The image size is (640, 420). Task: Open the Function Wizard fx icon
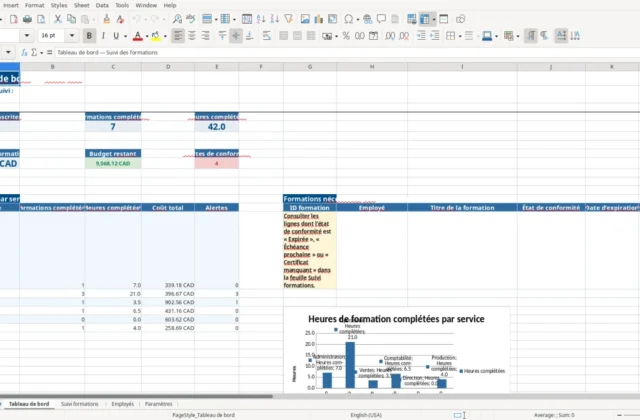coord(24,52)
